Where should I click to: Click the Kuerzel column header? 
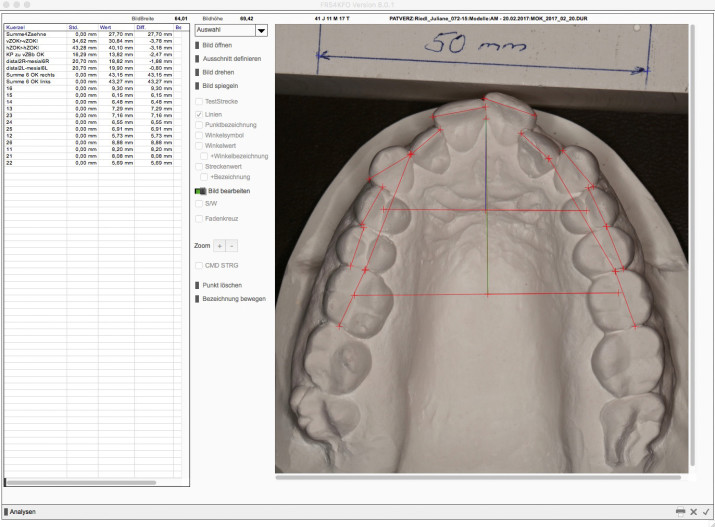click(x=36, y=27)
